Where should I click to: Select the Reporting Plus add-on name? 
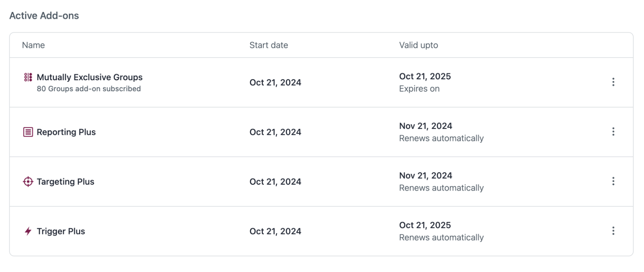pyautogui.click(x=66, y=132)
